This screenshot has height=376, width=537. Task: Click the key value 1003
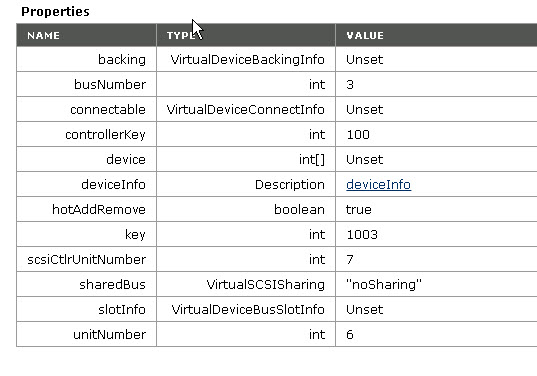tap(362, 235)
